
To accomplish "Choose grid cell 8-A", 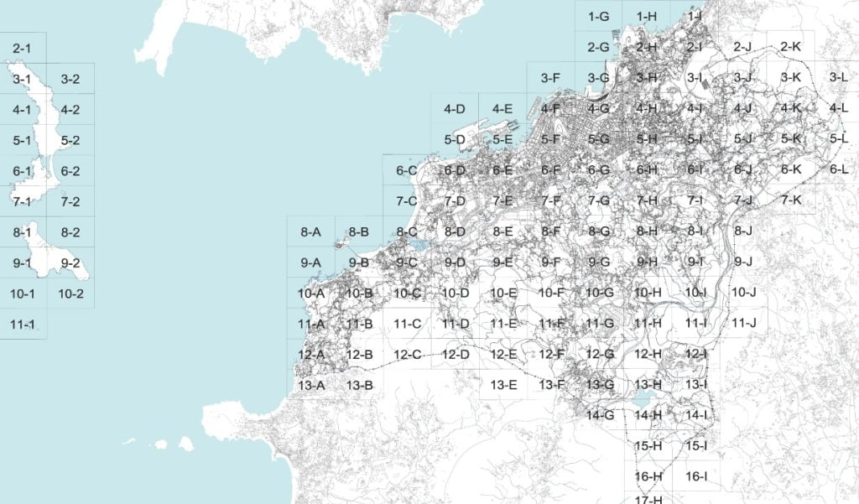I will click(x=310, y=231).
